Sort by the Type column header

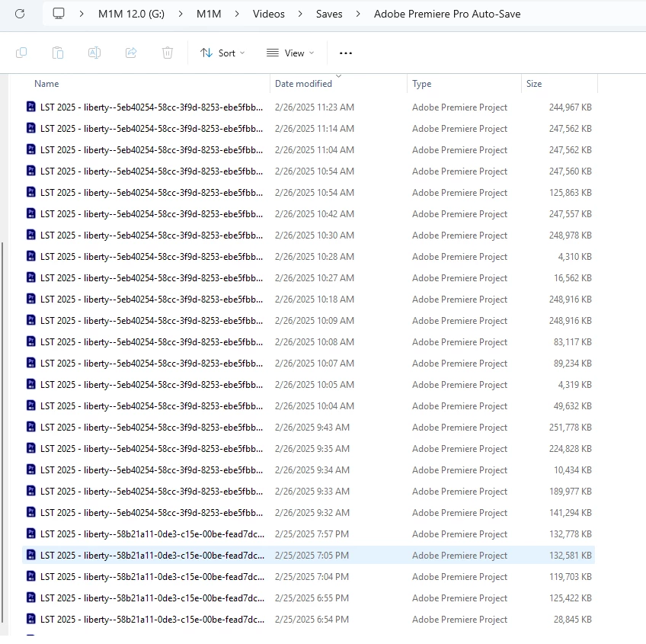point(421,84)
